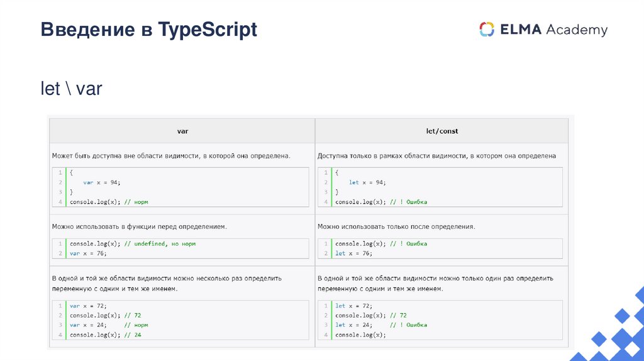The height and width of the screenshot is (361, 644).
Task: Click last line 'console.log(x);' in let column
Action: click(360, 335)
